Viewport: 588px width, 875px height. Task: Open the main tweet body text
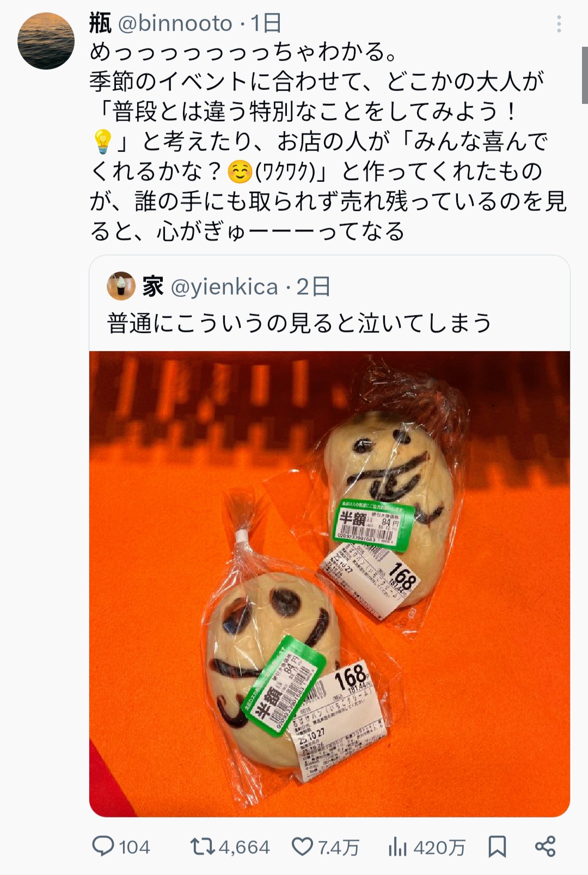pos(328,142)
